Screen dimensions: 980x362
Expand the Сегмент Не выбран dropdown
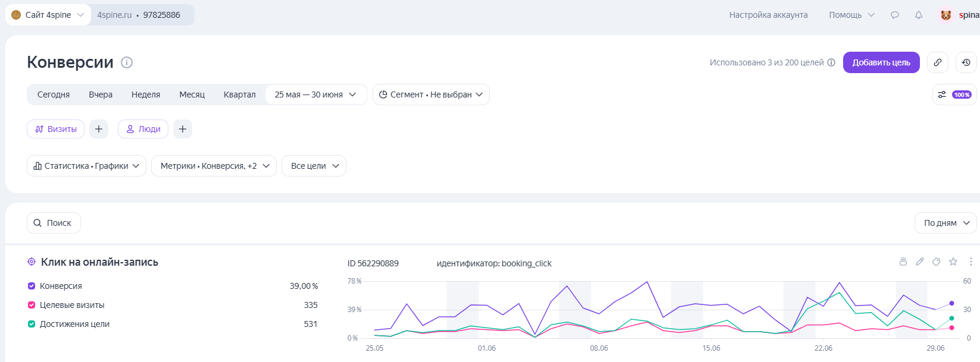click(431, 95)
